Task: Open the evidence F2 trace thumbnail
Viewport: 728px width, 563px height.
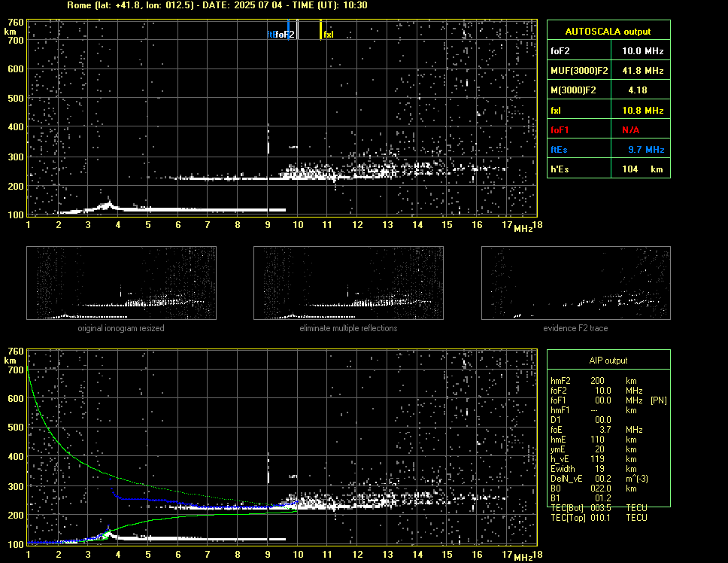Action: point(576,283)
